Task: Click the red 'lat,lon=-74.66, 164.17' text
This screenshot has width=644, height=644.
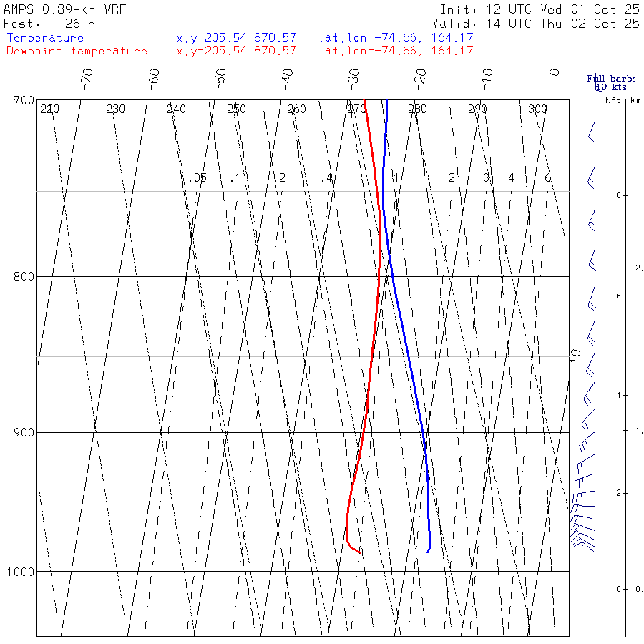Action: click(396, 51)
